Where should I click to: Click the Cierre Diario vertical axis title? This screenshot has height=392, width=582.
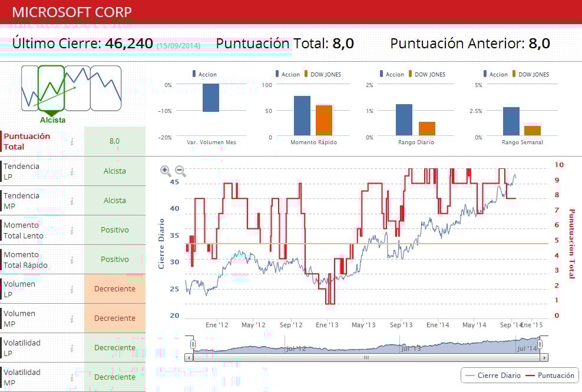161,244
